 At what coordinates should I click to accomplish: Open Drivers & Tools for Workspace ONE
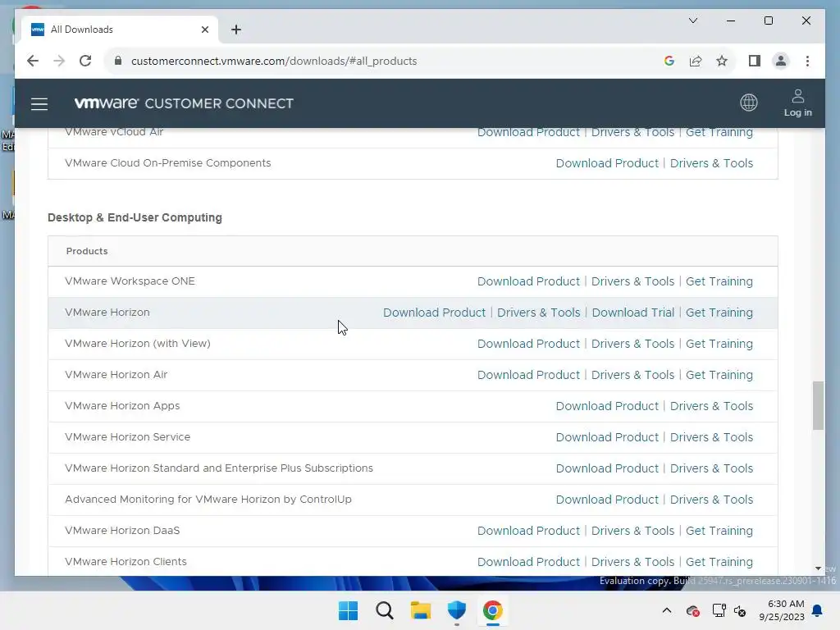coord(632,281)
